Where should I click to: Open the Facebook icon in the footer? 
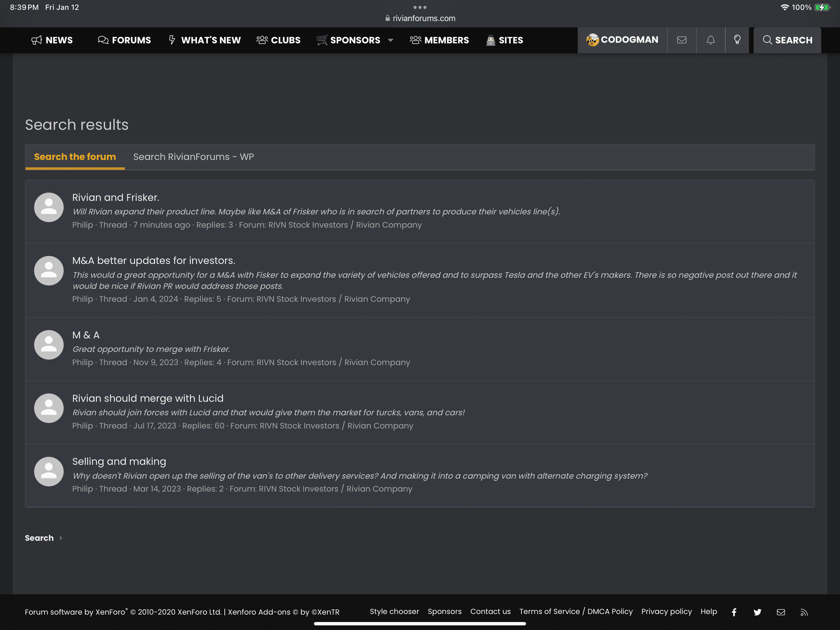734,612
